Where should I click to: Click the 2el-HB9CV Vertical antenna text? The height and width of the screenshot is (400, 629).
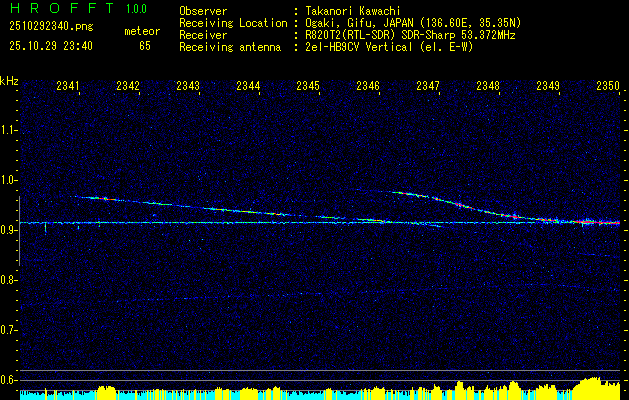(x=390, y=47)
